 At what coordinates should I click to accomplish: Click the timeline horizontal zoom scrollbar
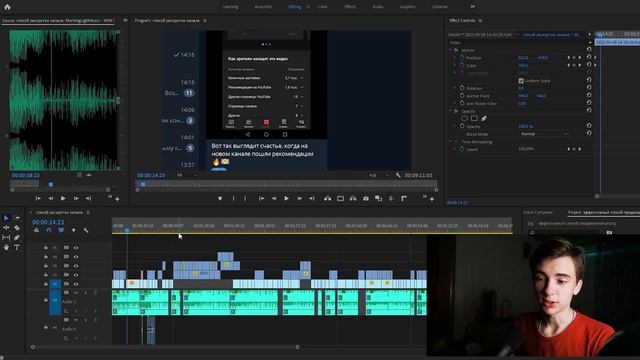[165, 347]
